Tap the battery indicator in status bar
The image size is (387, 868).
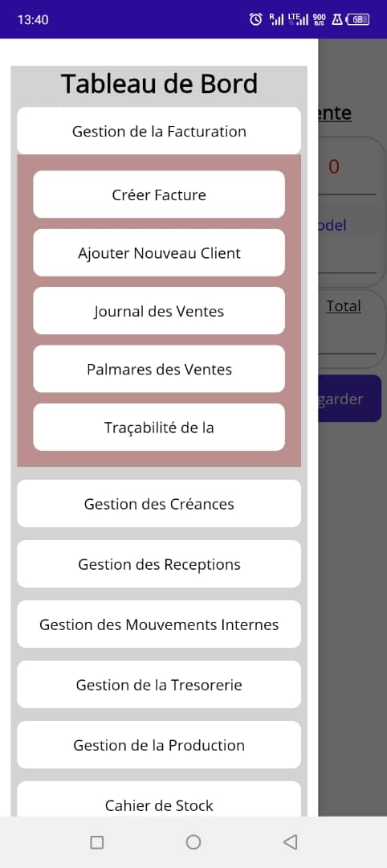(x=358, y=19)
